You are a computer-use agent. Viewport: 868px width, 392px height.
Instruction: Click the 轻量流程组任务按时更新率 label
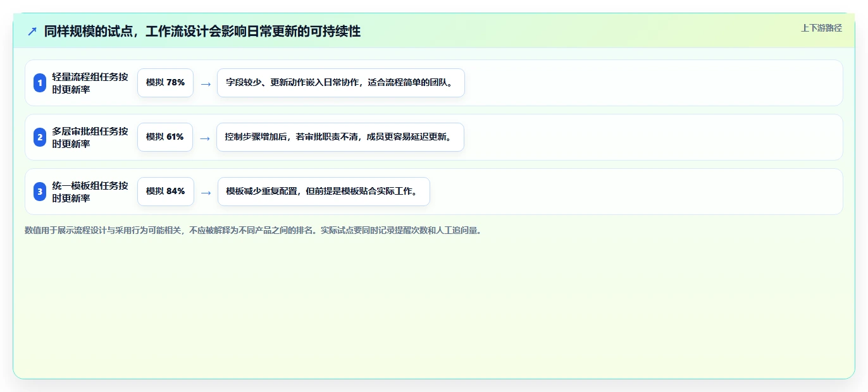(x=90, y=83)
